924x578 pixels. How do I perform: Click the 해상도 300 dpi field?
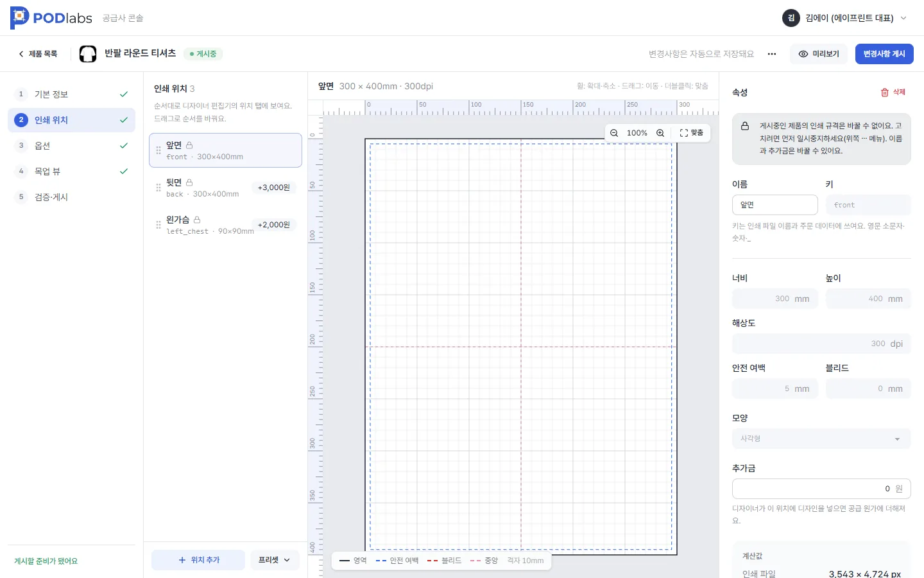821,344
